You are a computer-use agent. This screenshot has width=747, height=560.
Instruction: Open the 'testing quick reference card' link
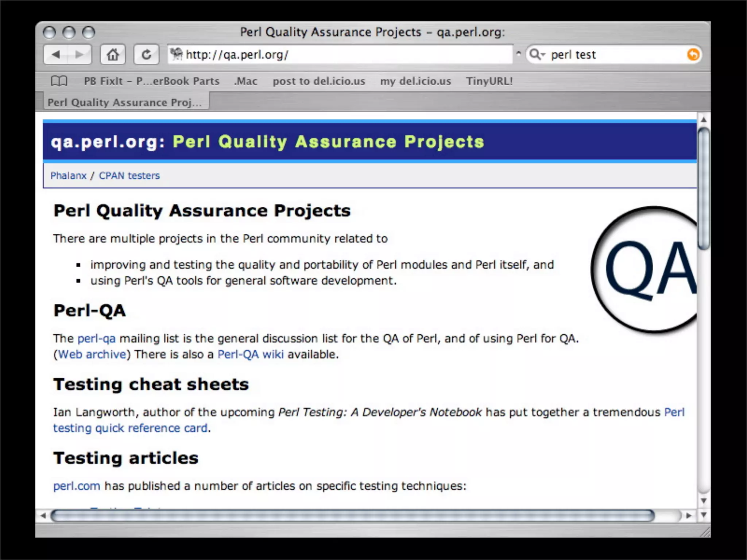130,428
